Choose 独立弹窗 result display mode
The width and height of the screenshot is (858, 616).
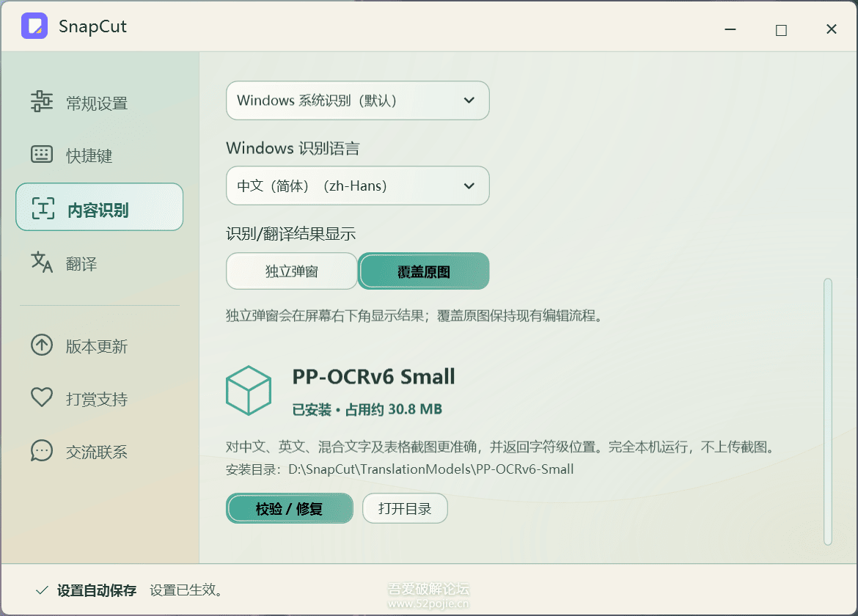pos(292,271)
